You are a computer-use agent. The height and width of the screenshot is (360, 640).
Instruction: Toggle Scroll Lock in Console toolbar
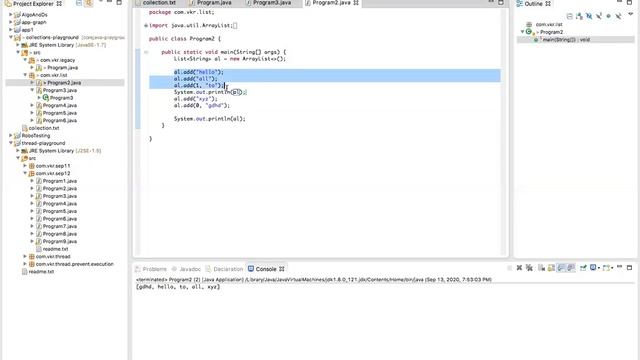(x=551, y=268)
